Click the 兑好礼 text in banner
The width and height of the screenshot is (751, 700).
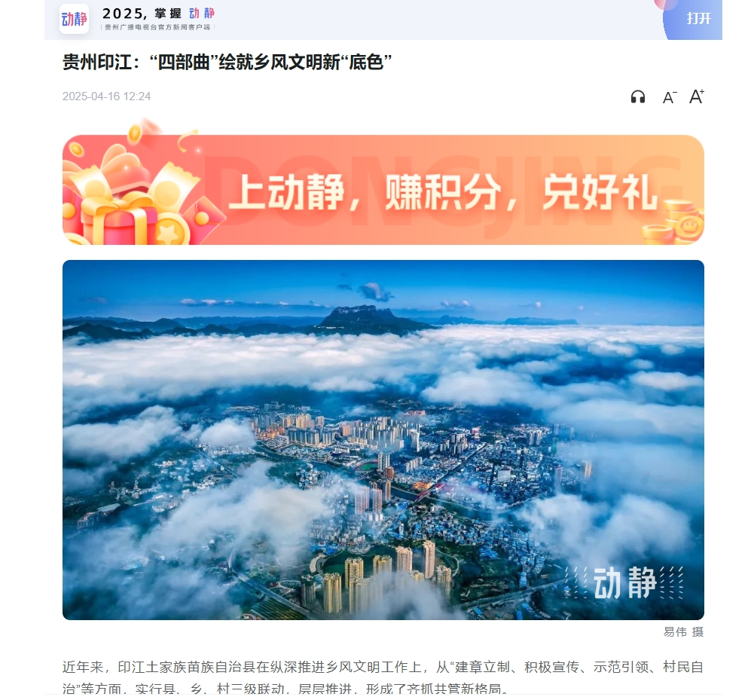tap(600, 192)
